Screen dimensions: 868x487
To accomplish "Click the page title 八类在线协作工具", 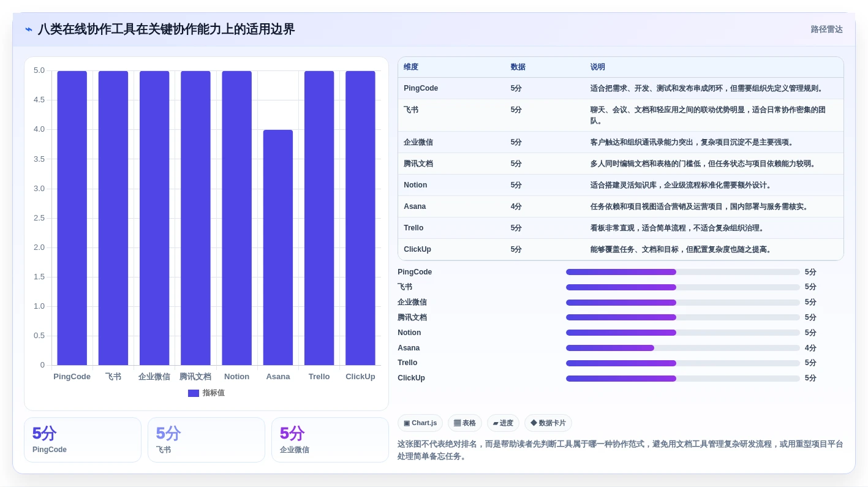I will click(x=167, y=29).
